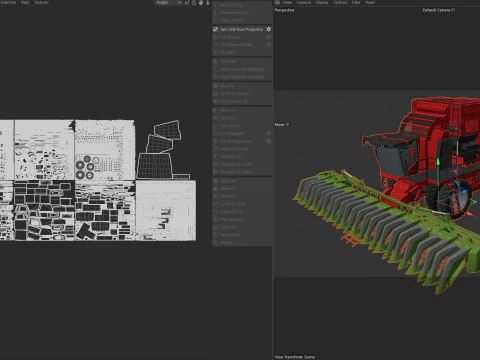Click the Perspective viewport label
Image resolution: width=480 pixels, height=360 pixels.
284,10
